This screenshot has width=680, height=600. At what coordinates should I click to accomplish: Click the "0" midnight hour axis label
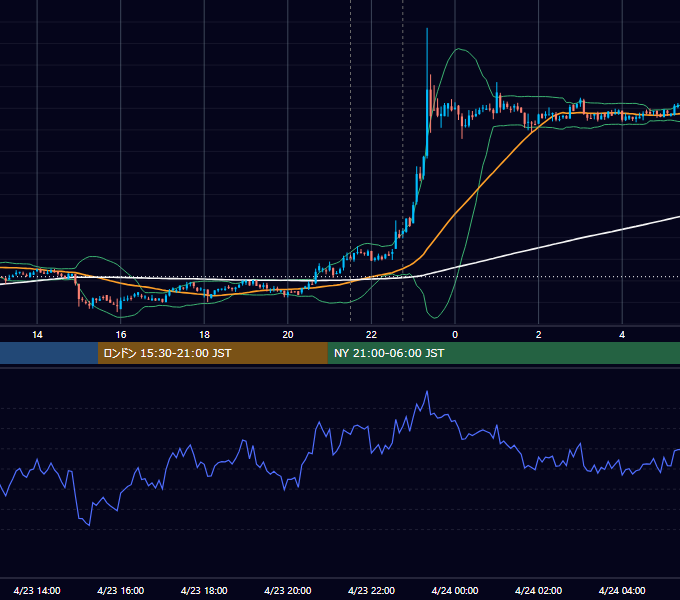pyautogui.click(x=455, y=335)
